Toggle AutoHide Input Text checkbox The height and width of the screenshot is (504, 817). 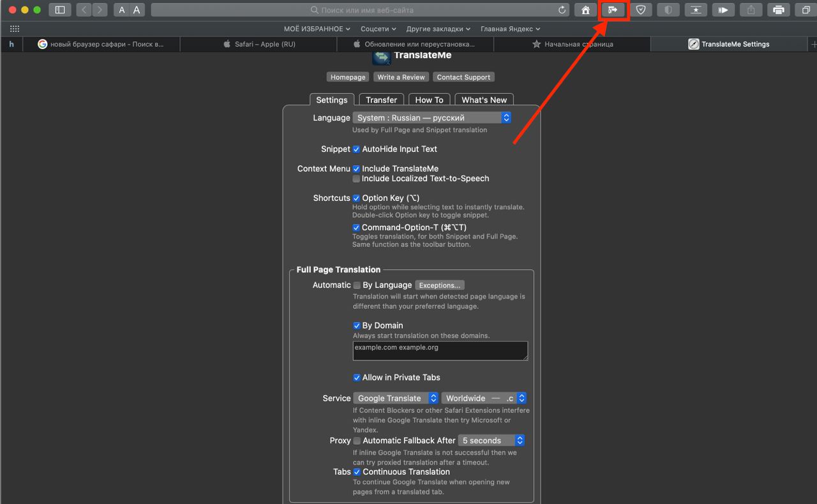pyautogui.click(x=356, y=149)
